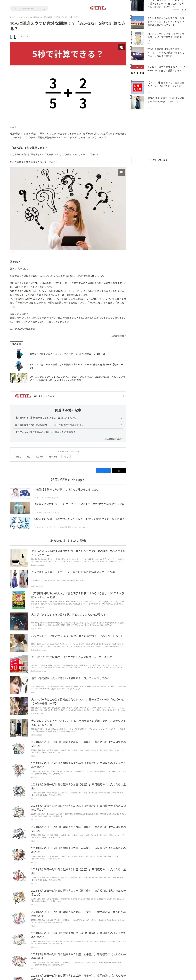Click the トップ breadcrumb link
The image size is (196, 980).
[12, 17]
